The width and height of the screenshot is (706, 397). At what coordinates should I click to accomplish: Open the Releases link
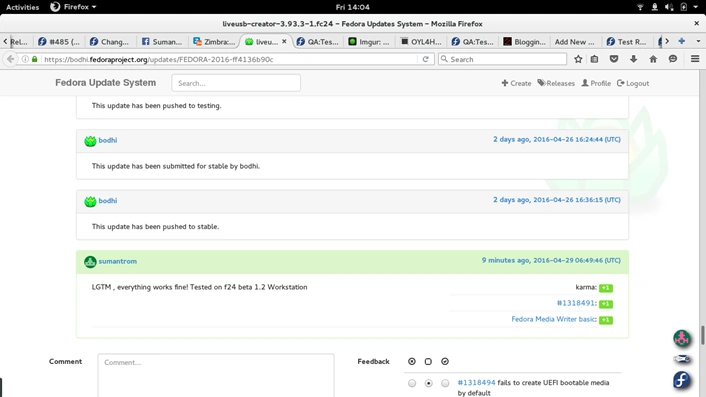tap(556, 83)
